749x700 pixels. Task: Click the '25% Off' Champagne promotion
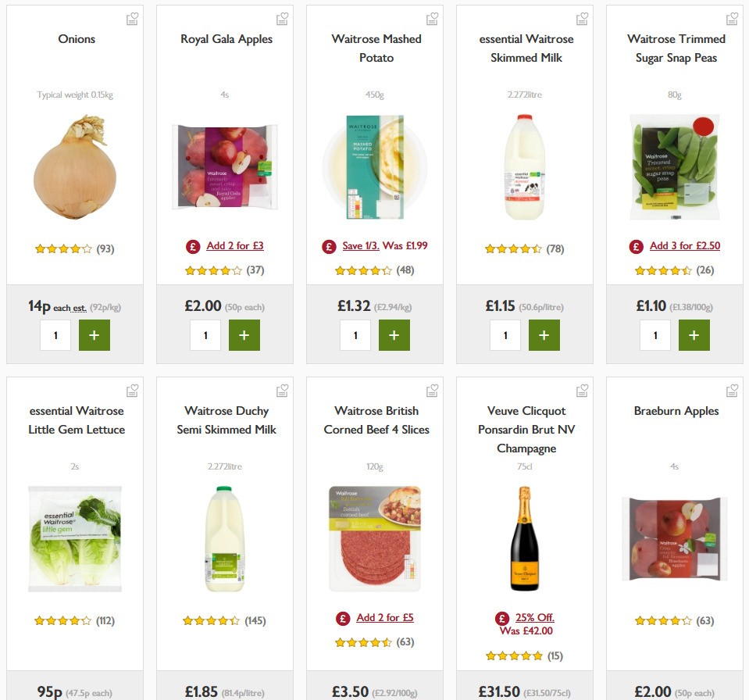click(536, 617)
